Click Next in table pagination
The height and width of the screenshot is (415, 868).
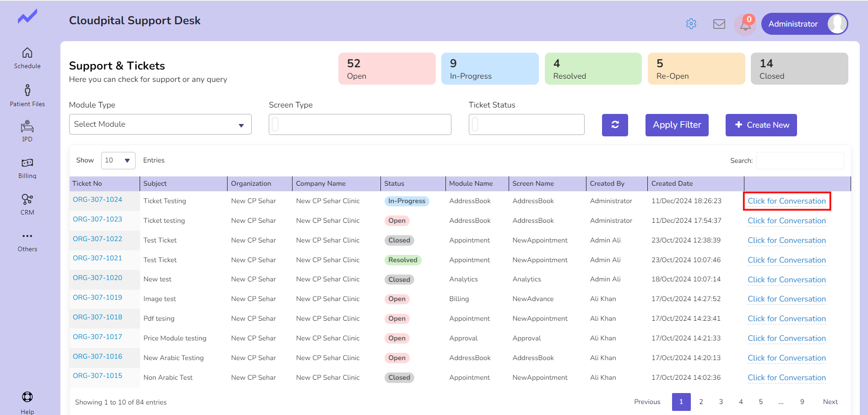point(830,402)
